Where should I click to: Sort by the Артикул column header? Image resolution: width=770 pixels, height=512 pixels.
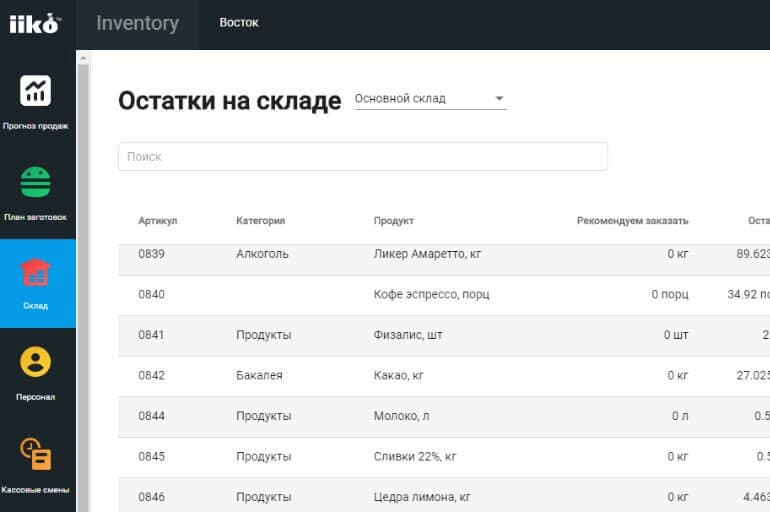tap(158, 221)
